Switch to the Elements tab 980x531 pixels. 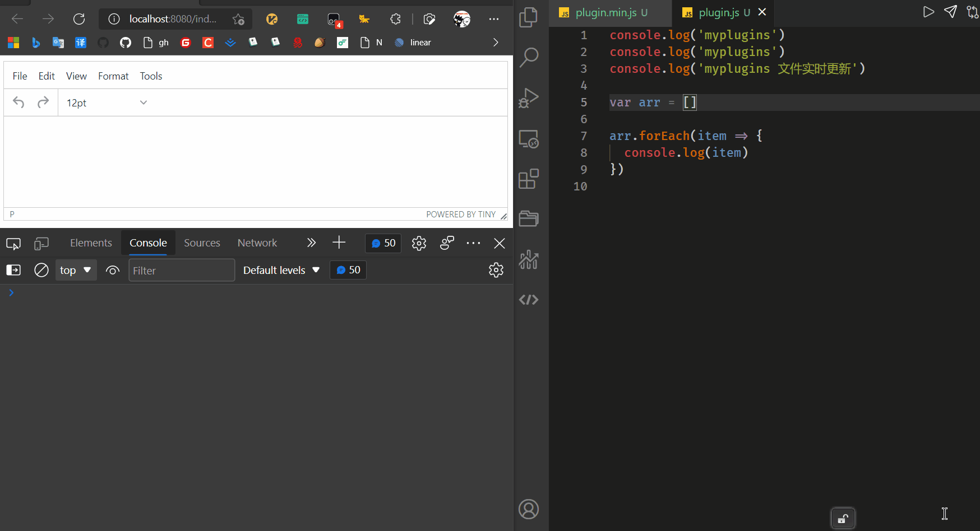tap(91, 243)
